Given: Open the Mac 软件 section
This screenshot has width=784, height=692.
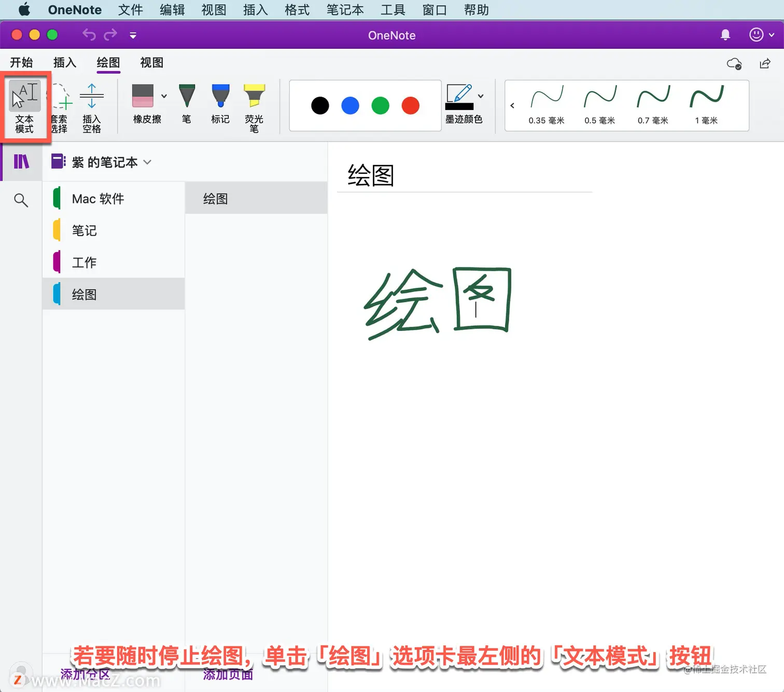Looking at the screenshot, I should [114, 199].
